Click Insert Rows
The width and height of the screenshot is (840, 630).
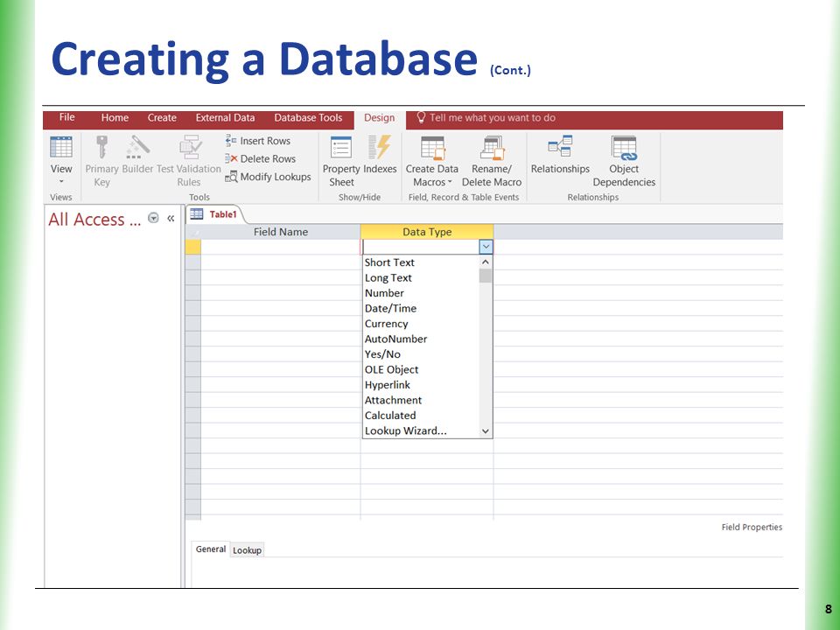(257, 141)
